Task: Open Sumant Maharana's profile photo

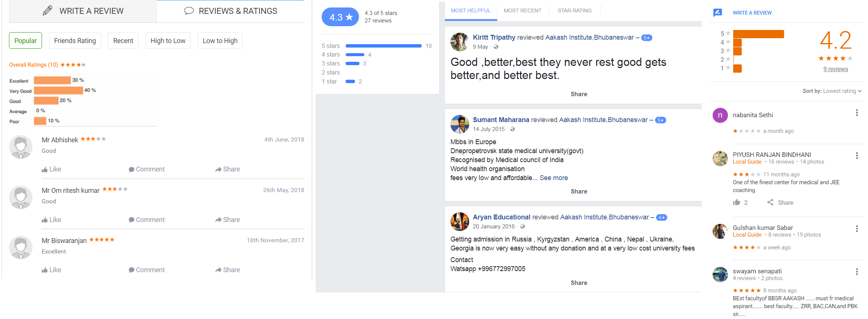Action: [460, 124]
